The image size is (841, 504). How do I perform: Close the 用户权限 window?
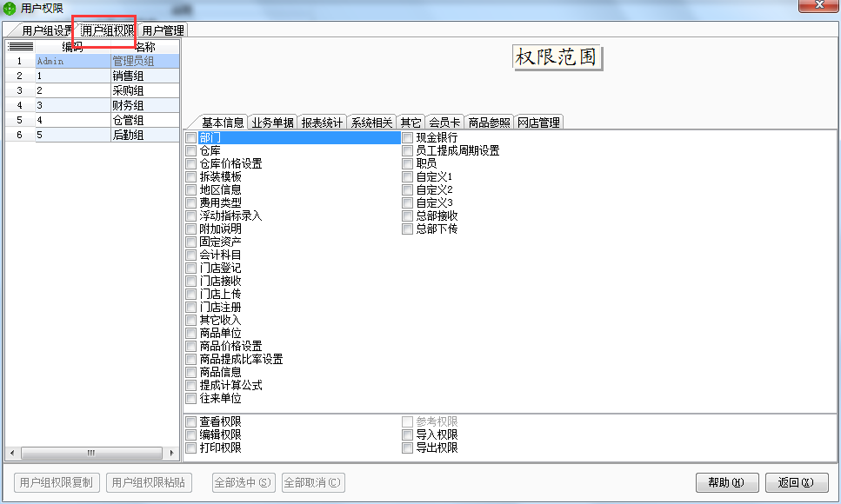point(818,6)
